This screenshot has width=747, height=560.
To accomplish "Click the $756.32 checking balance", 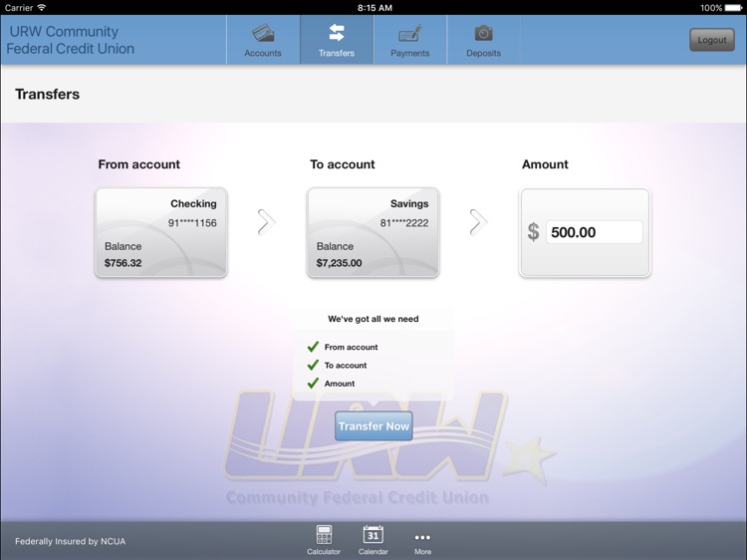I will [123, 263].
